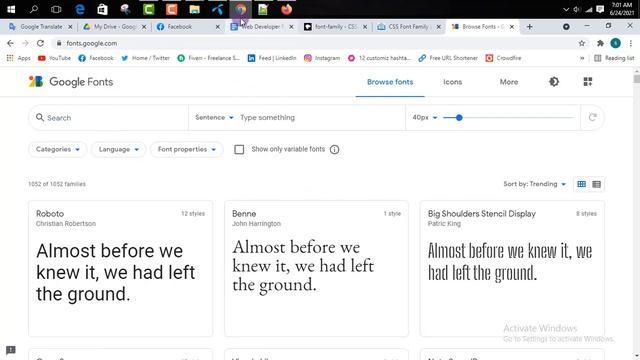Select Browse fonts tab
640x360 pixels.
pyautogui.click(x=390, y=82)
